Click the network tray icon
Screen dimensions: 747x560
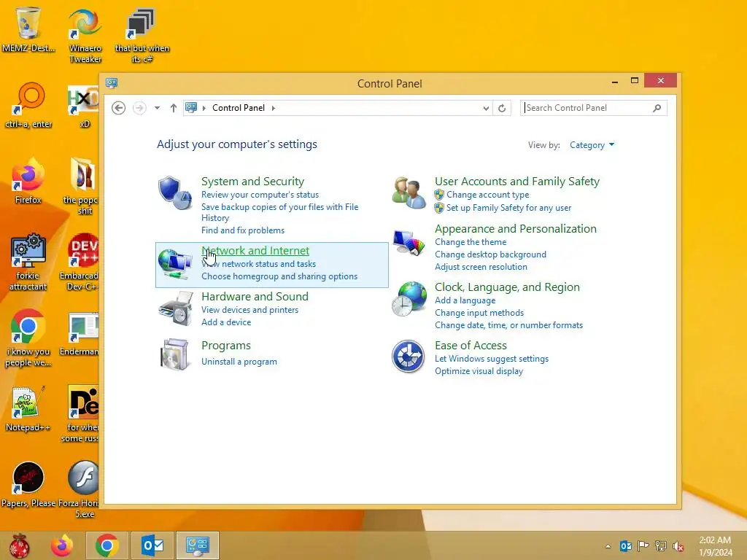(661, 546)
